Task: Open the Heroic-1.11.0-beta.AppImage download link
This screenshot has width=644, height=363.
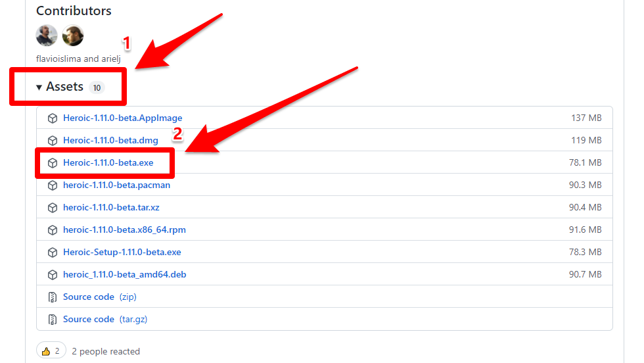Action: pyautogui.click(x=122, y=118)
